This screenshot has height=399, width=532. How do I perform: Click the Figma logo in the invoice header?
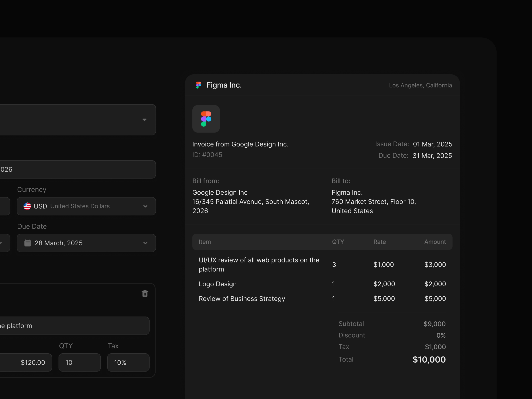(x=198, y=85)
